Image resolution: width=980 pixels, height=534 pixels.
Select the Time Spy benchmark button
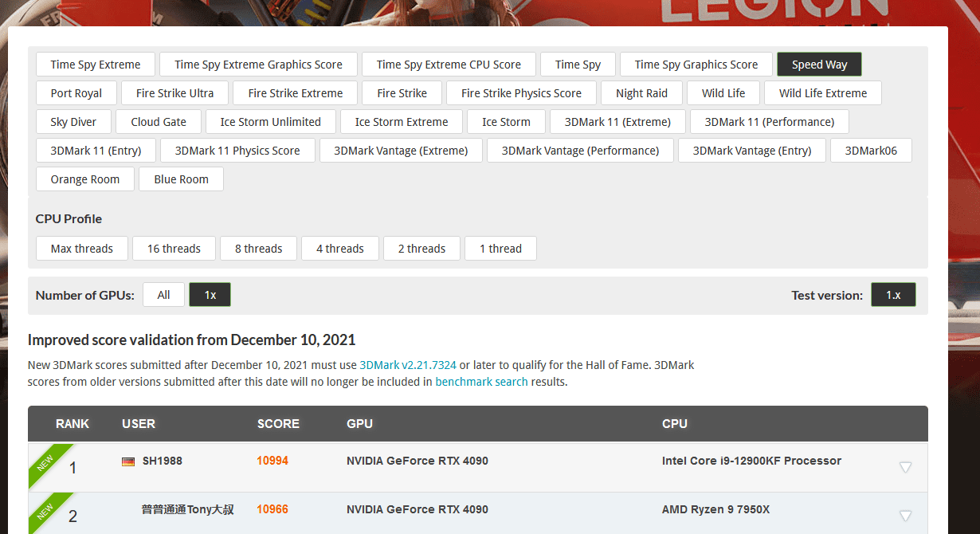[578, 65]
